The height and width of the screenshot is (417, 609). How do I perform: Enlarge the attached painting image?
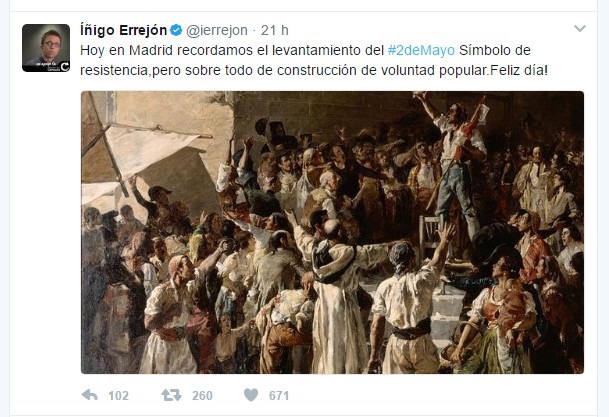(x=332, y=232)
